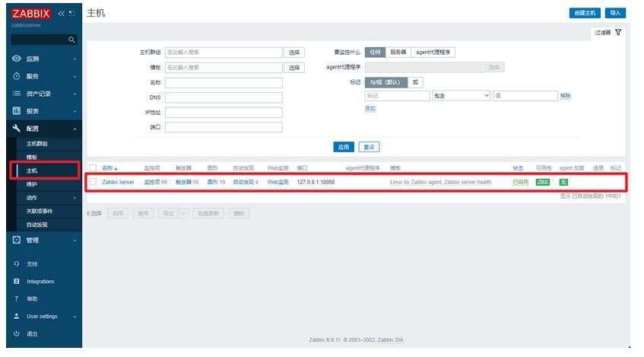Click the 导入 button
The image size is (644, 357).
click(615, 13)
